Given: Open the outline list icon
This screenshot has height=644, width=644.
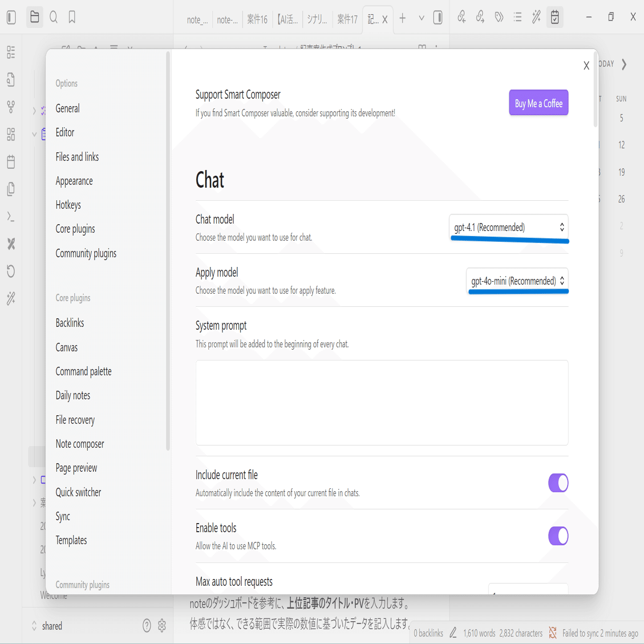Looking at the screenshot, I should (517, 17).
